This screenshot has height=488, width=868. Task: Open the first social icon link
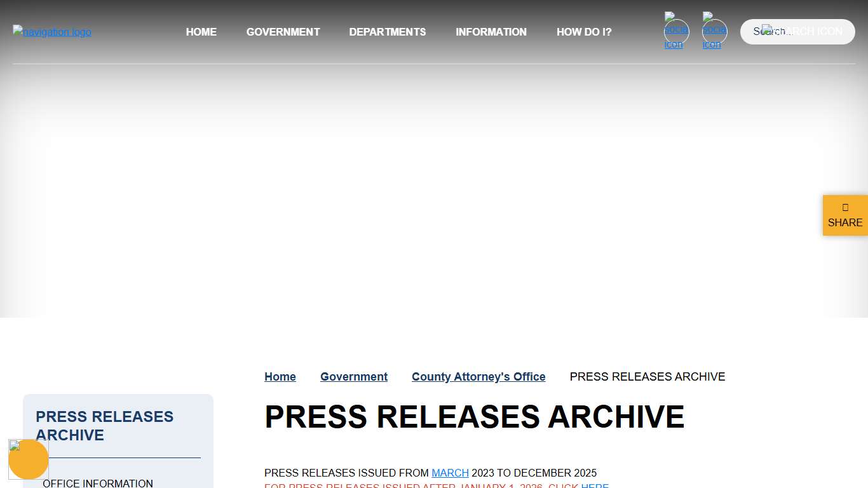tap(676, 32)
